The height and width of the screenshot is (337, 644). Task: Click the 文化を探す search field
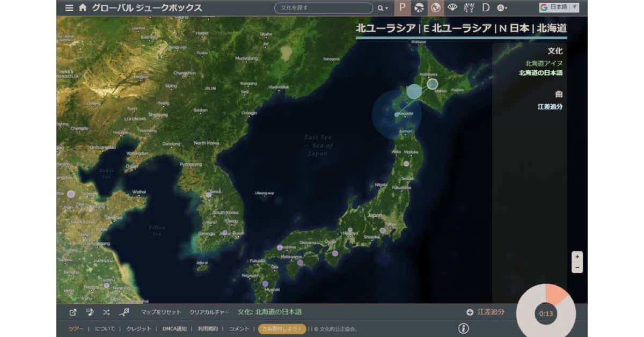point(324,8)
